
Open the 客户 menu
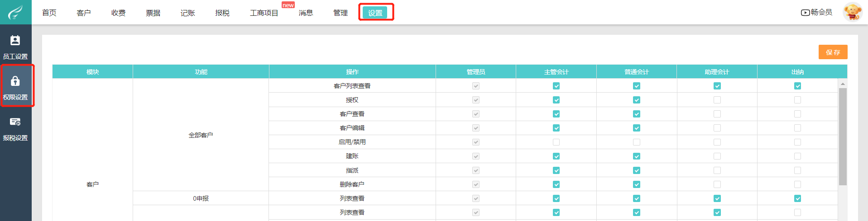pos(84,13)
